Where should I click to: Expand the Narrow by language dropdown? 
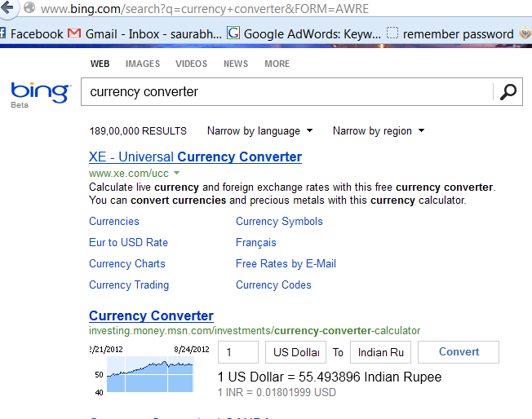(260, 131)
